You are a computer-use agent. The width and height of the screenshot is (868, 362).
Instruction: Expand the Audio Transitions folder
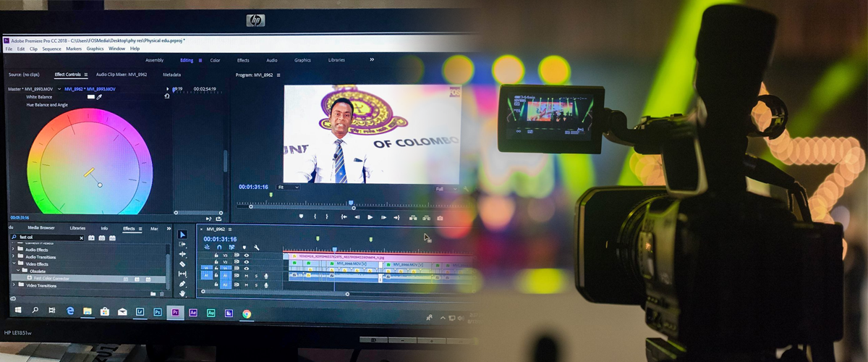(13, 256)
